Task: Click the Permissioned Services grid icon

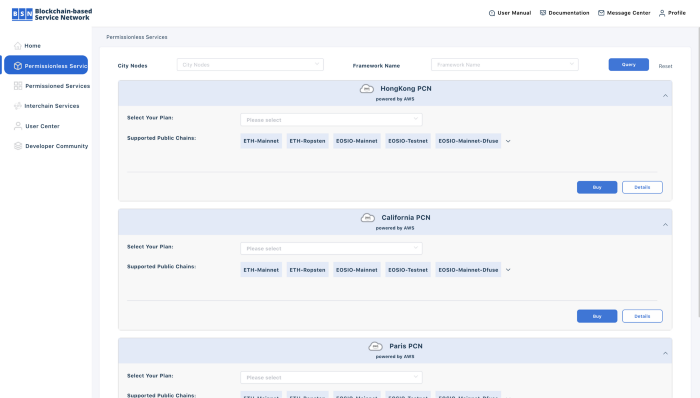Action: pos(18,86)
